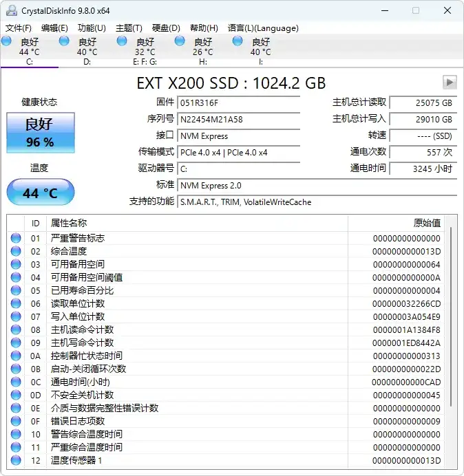Image resolution: width=464 pixels, height=476 pixels.
Task: Click the raw value 0000000000CAD
Action: tap(406, 382)
